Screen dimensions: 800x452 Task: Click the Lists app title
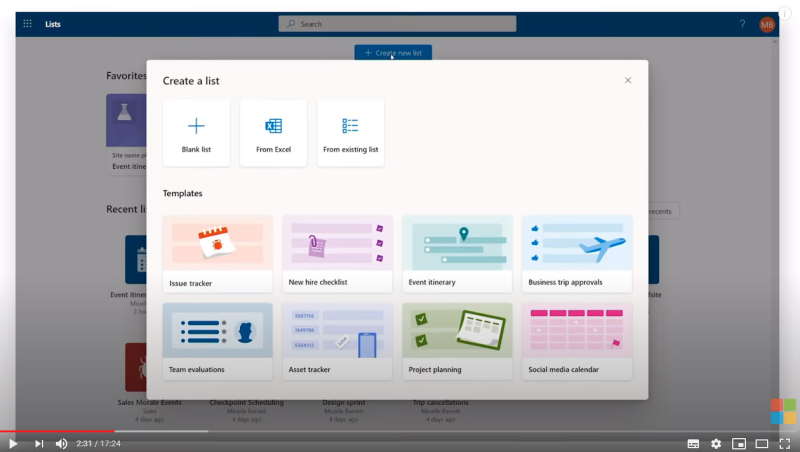coord(53,24)
